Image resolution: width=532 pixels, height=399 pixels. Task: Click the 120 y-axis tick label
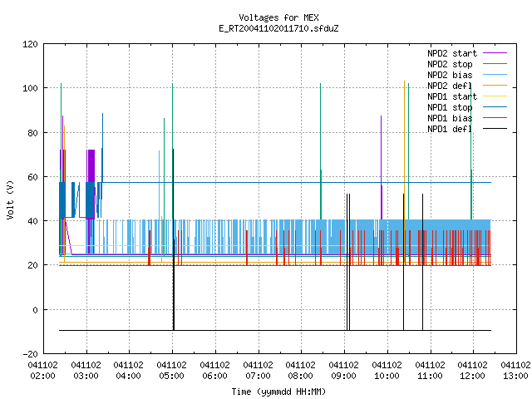[x=30, y=44]
